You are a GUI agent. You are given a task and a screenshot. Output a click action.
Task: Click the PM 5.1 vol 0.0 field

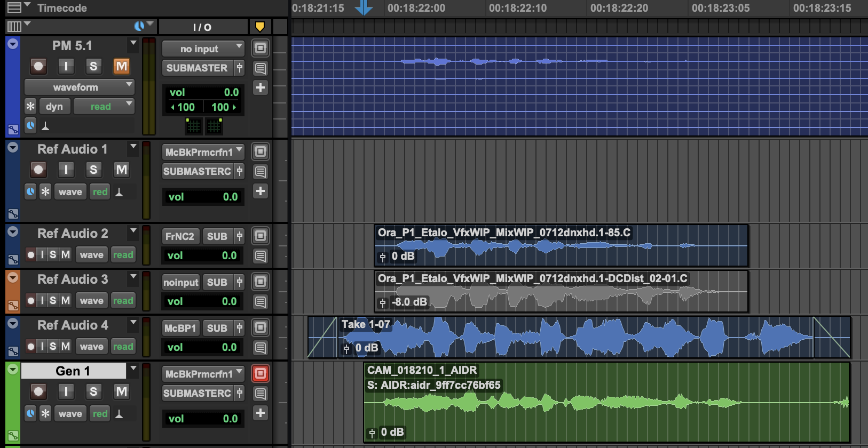point(203,92)
